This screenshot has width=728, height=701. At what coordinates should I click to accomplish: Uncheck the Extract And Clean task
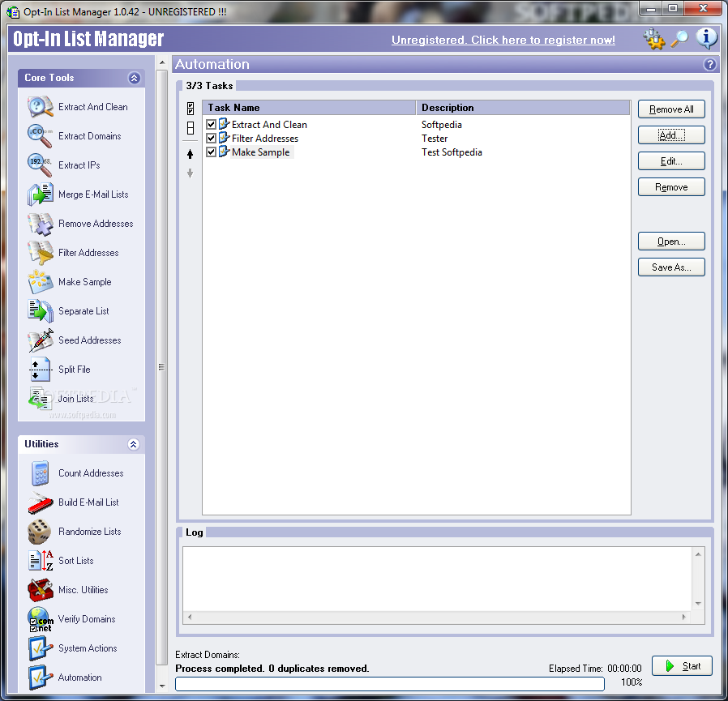pos(212,125)
